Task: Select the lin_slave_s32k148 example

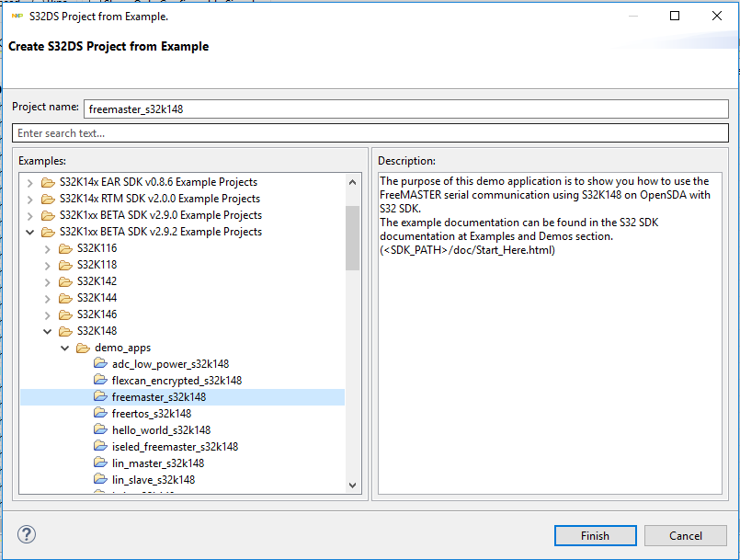Action: pos(154,480)
